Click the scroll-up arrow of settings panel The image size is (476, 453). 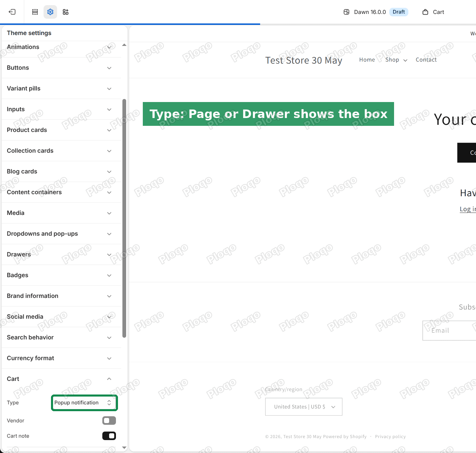[x=124, y=45]
